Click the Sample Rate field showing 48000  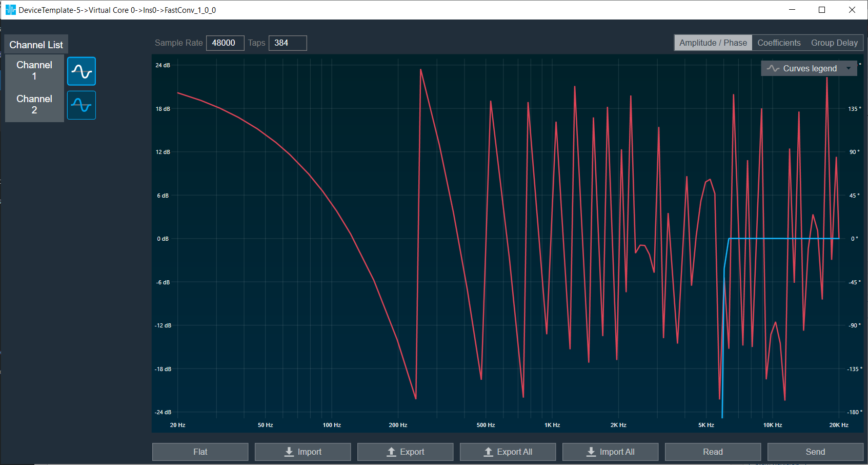click(x=225, y=43)
